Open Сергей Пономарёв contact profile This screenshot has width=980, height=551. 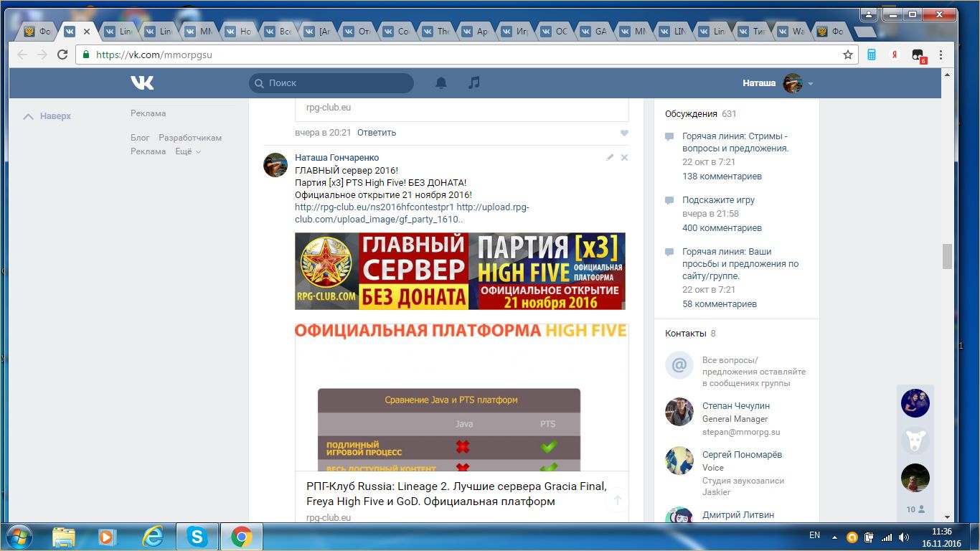point(742,455)
